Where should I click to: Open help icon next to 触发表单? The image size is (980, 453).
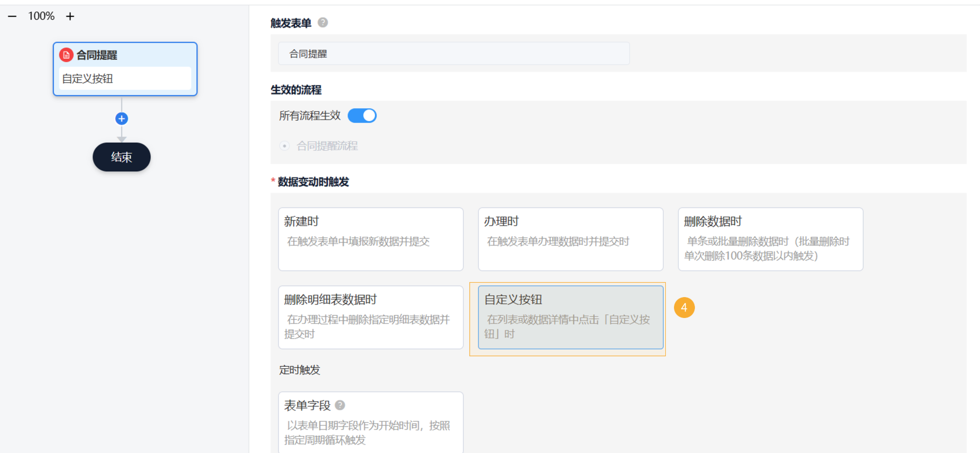[x=323, y=22]
